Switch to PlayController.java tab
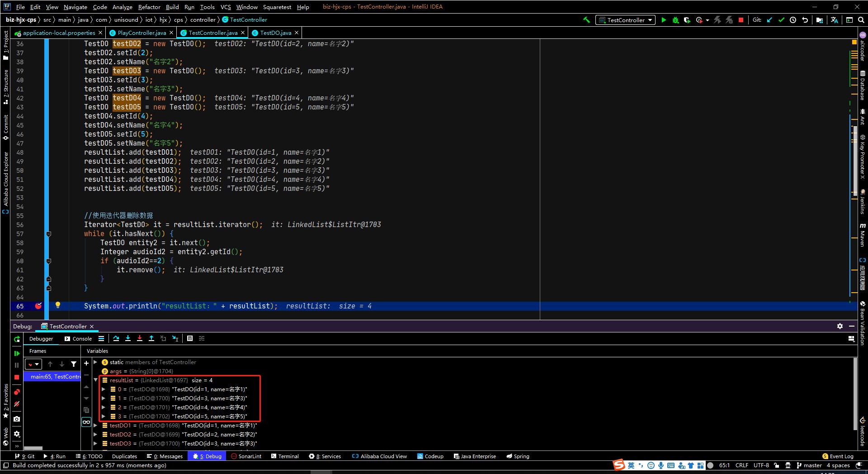This screenshot has width=868, height=474. tap(142, 33)
